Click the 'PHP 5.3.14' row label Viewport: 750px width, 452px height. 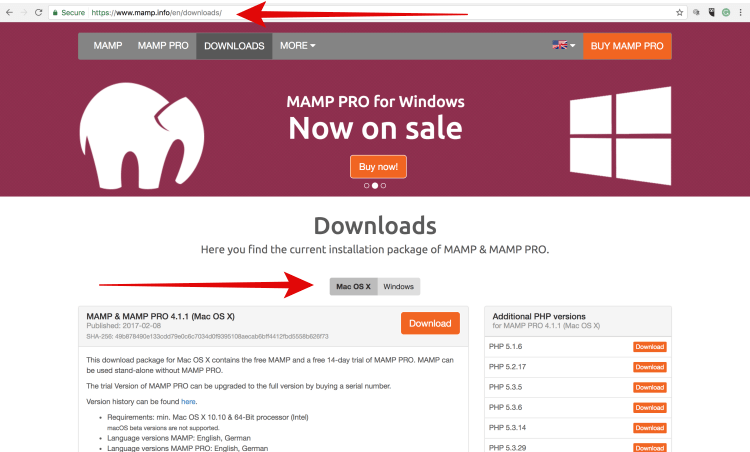click(507, 428)
